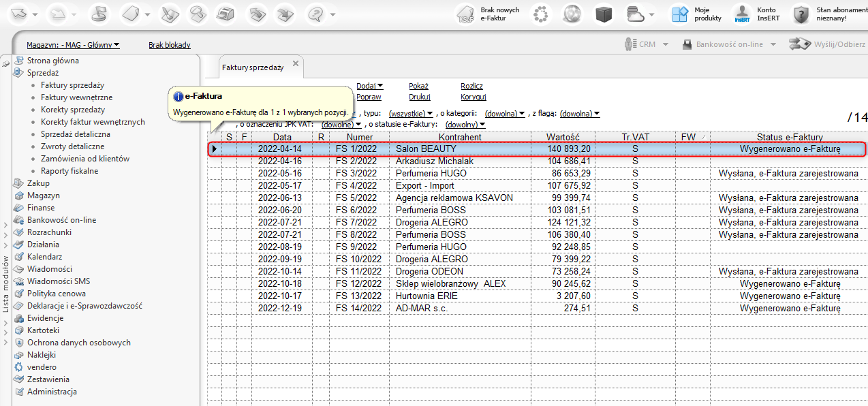
Task: Click the dark cube icon in top toolbar
Action: click(604, 14)
